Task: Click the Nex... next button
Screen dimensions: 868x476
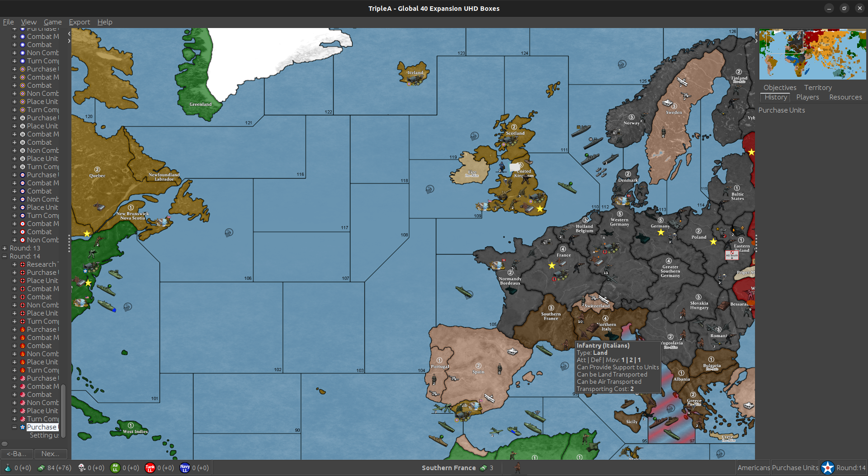Action: pyautogui.click(x=51, y=454)
